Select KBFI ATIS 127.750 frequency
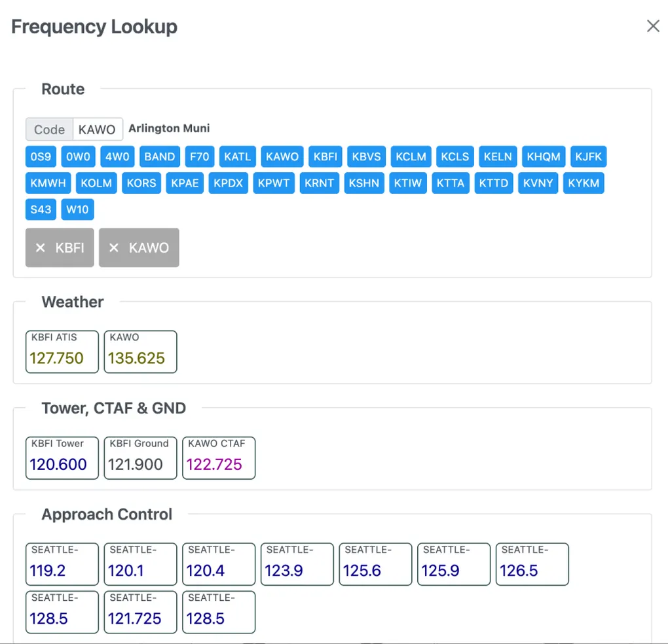Image resolution: width=668 pixels, height=644 pixels. tap(62, 352)
